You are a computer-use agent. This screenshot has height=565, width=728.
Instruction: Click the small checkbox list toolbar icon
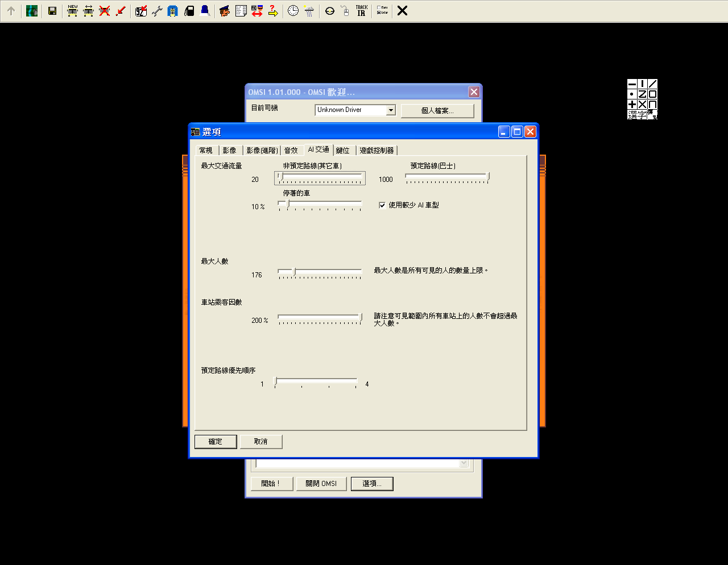[382, 11]
